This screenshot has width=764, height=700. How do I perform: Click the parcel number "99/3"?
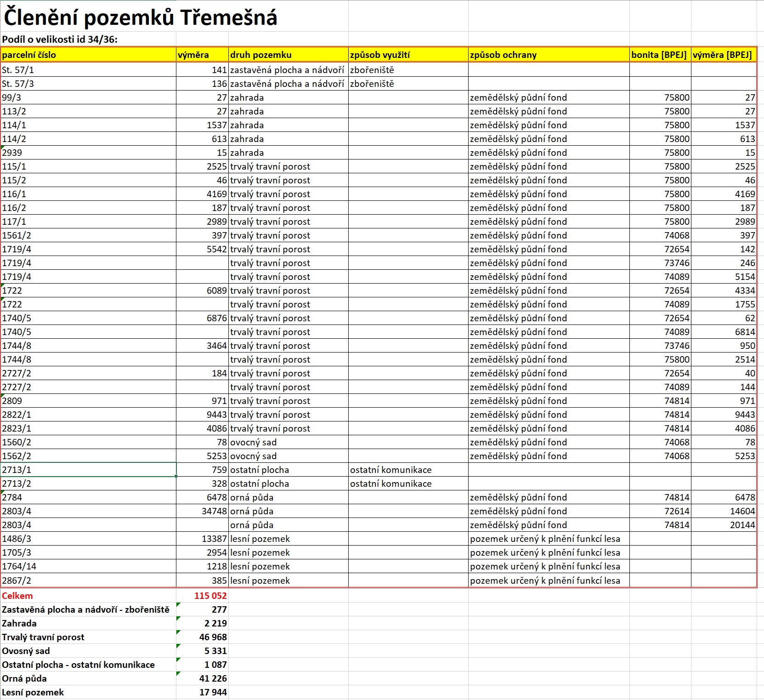[89, 97]
